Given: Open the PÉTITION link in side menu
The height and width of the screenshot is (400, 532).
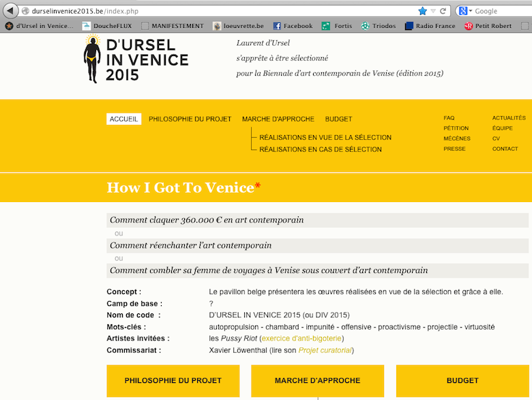Looking at the screenshot, I should [x=456, y=128].
